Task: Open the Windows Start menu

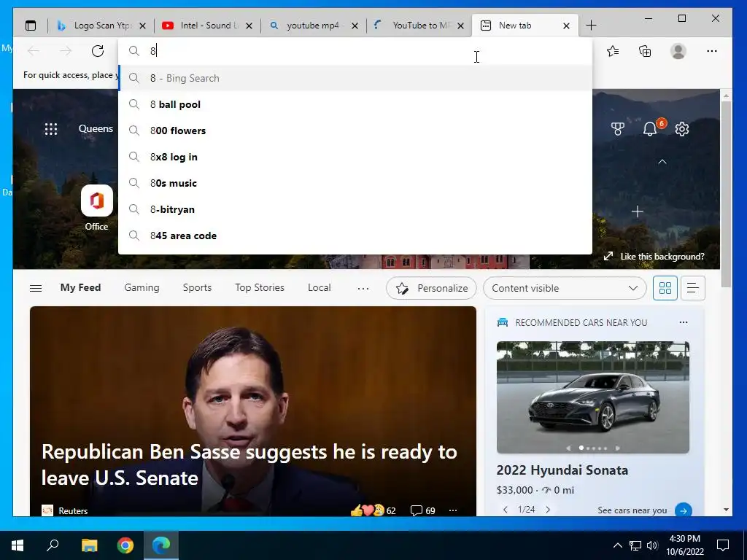Action: (18, 545)
